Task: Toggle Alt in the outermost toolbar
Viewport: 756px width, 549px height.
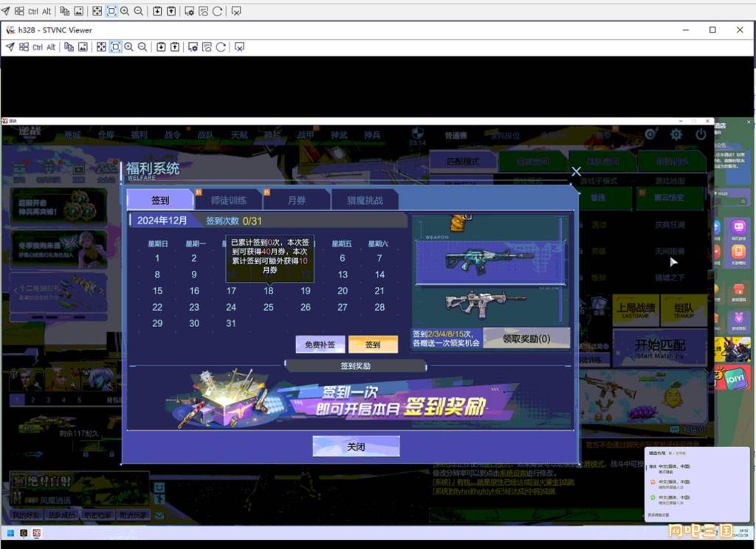Action: pyautogui.click(x=47, y=12)
